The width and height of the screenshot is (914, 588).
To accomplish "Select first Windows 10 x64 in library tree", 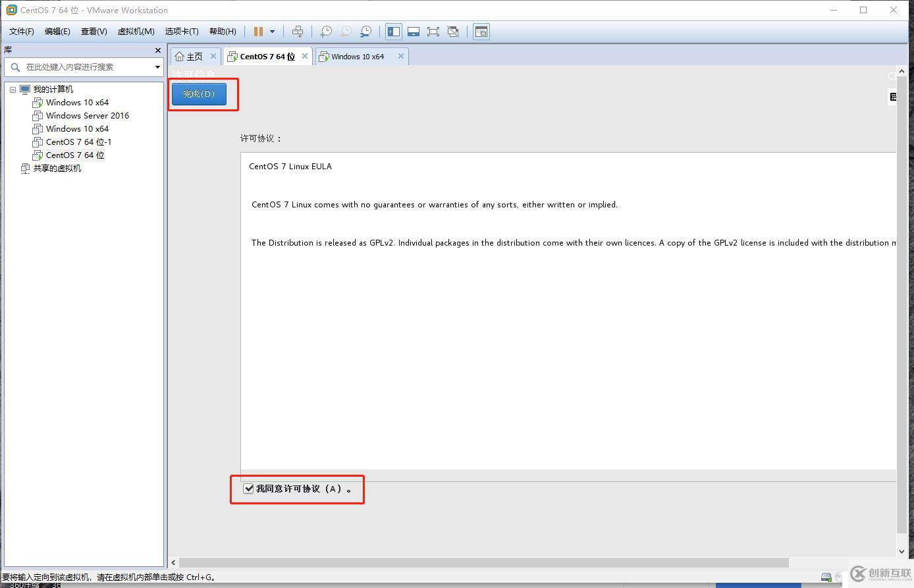I will coord(77,103).
